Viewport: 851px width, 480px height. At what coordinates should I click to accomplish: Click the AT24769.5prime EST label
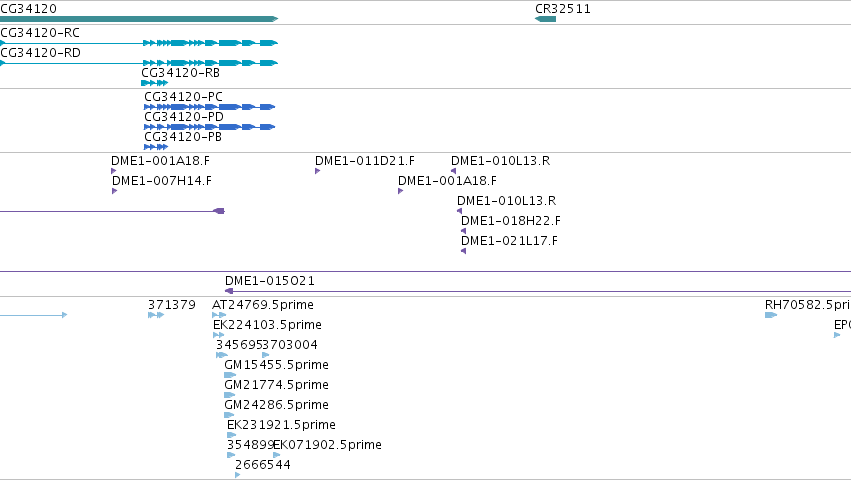263,304
